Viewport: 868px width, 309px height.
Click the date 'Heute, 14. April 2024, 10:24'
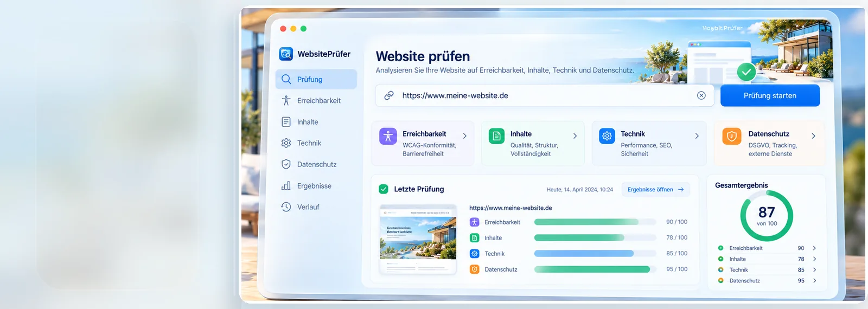click(x=579, y=190)
